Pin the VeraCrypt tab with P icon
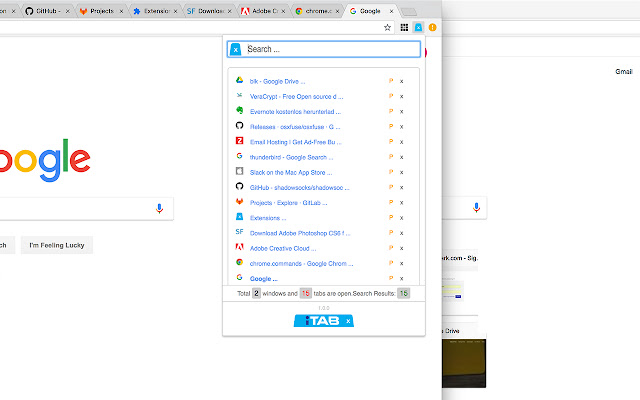Screen dimensions: 640x400 (x=391, y=96)
